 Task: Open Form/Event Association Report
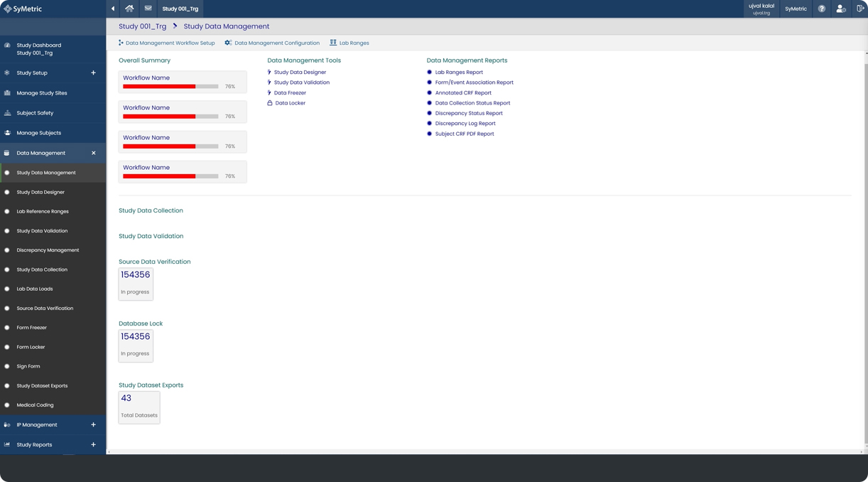point(474,82)
